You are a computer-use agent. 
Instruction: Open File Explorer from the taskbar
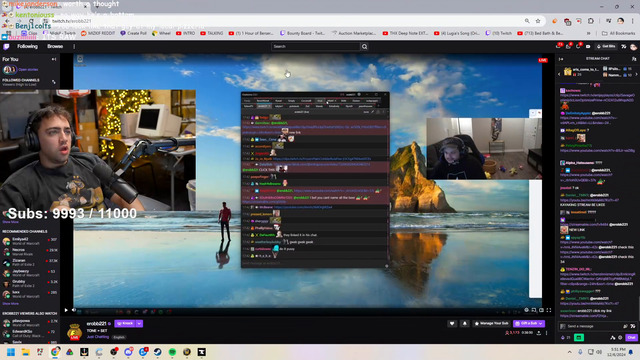point(25,352)
